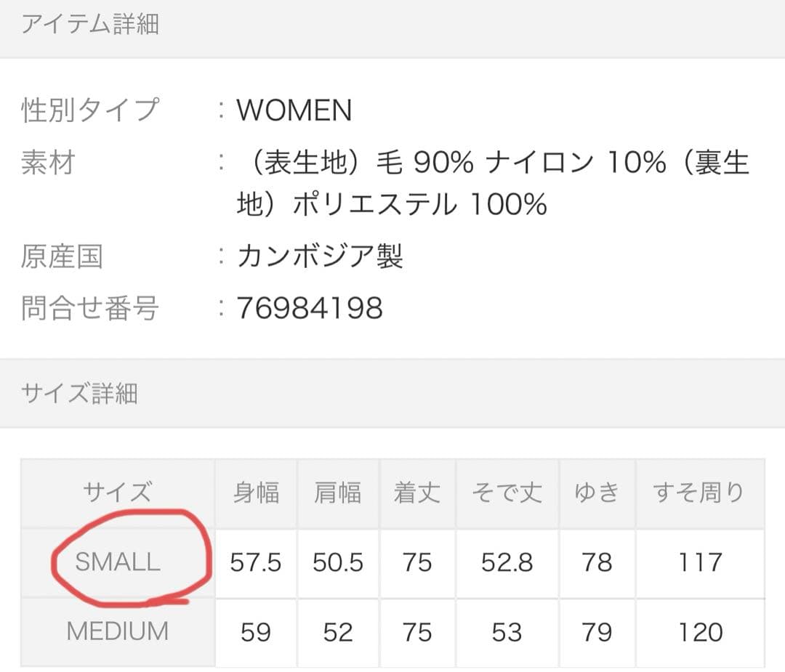This screenshot has width=785, height=672.
Task: Click the サイズ詳細 section header
Action: tap(79, 394)
